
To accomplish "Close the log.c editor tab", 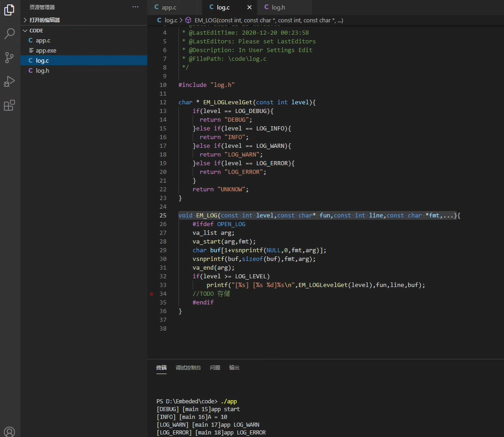I will 250,7.
